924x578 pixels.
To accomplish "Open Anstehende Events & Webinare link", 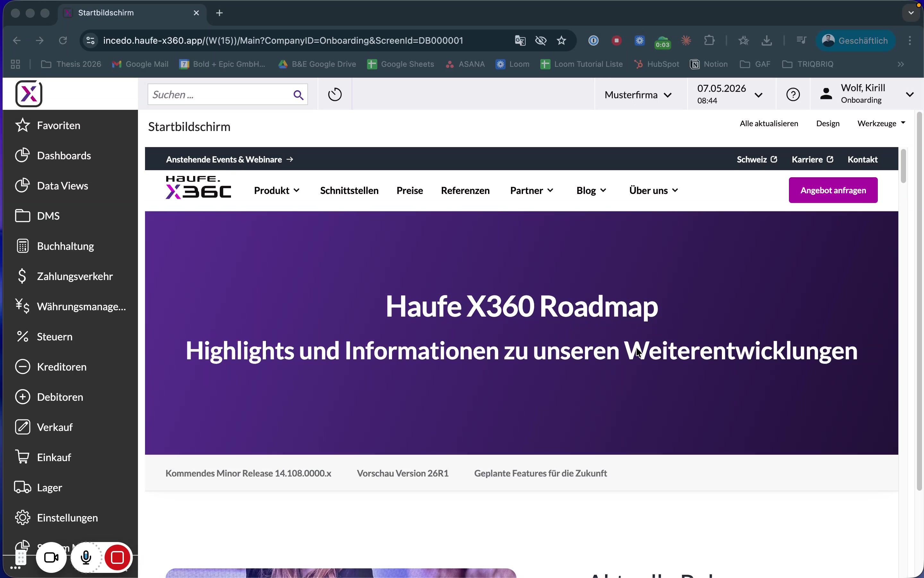I will click(229, 159).
